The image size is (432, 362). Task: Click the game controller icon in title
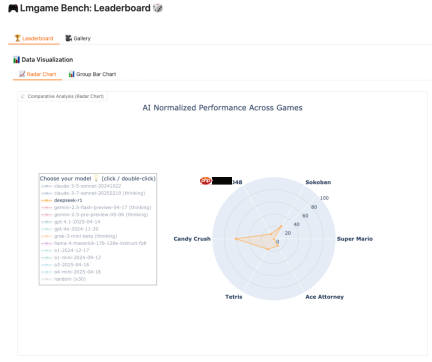13,8
